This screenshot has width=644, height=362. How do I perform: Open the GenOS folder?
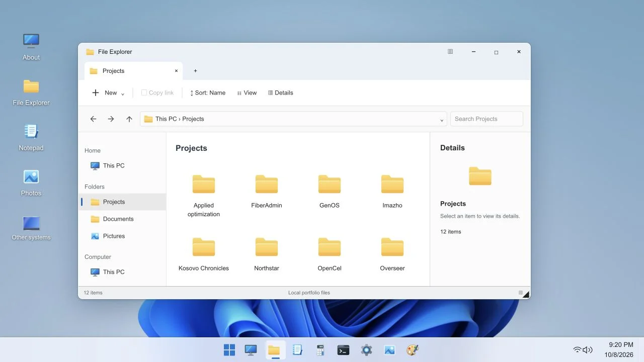(330, 191)
